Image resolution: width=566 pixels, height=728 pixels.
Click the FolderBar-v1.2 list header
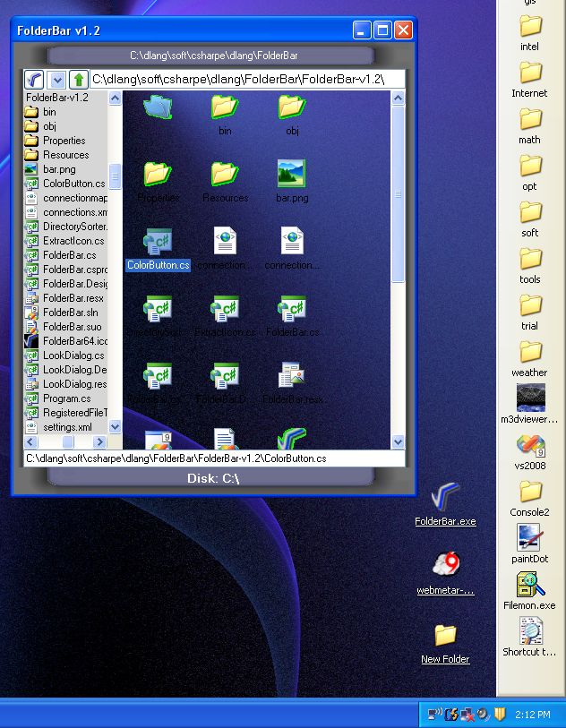[x=57, y=98]
